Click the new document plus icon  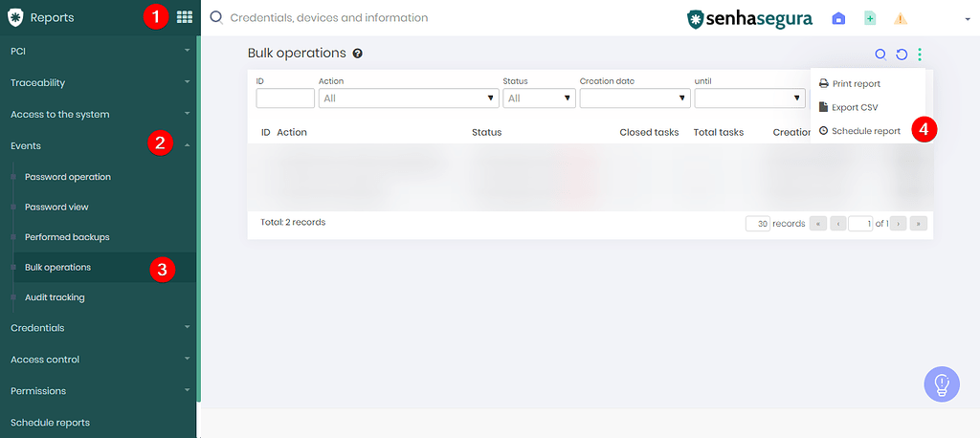(869, 18)
